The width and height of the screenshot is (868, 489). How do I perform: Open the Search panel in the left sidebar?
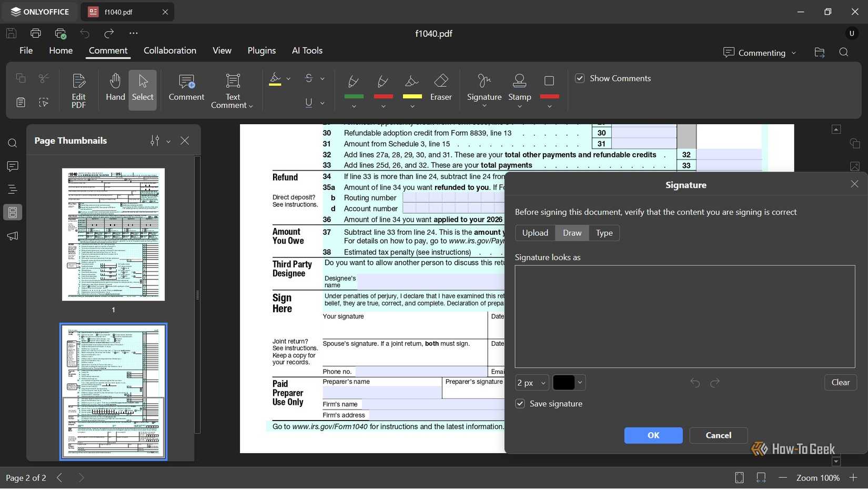13,143
